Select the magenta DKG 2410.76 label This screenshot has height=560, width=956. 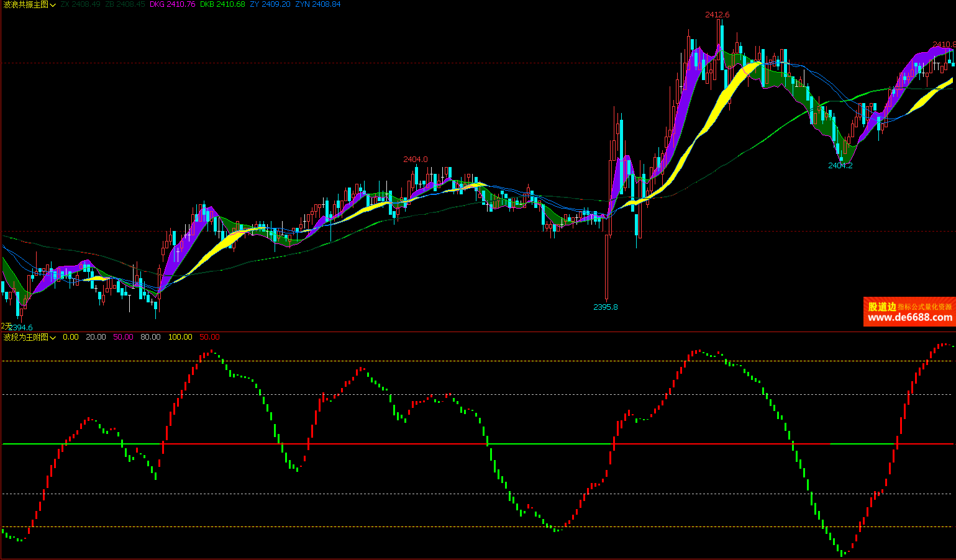coord(172,4)
